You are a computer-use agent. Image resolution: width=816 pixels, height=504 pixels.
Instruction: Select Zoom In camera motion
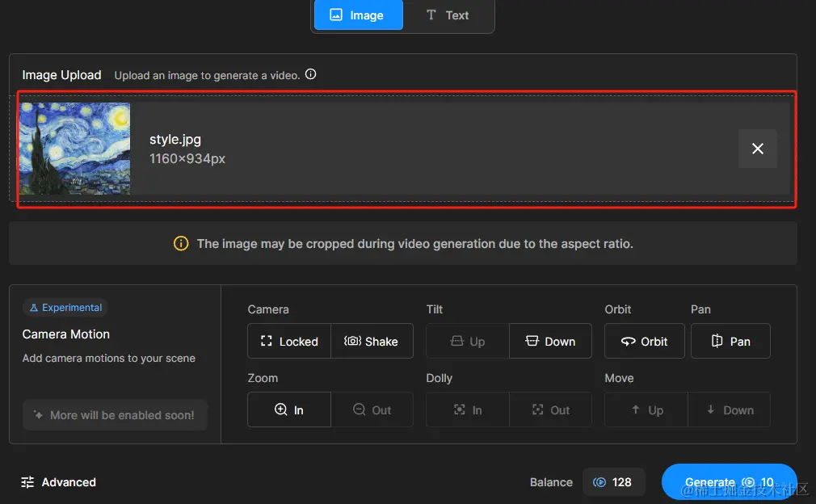pos(289,409)
